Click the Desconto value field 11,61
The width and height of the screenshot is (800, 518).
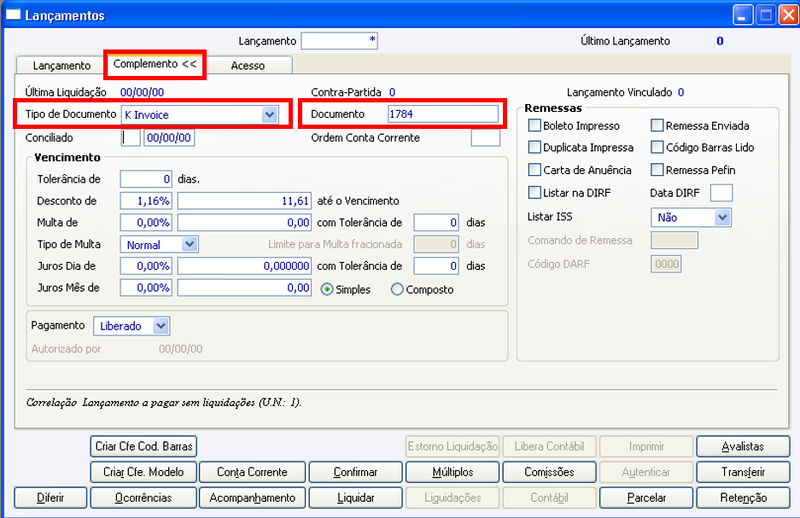pos(244,201)
